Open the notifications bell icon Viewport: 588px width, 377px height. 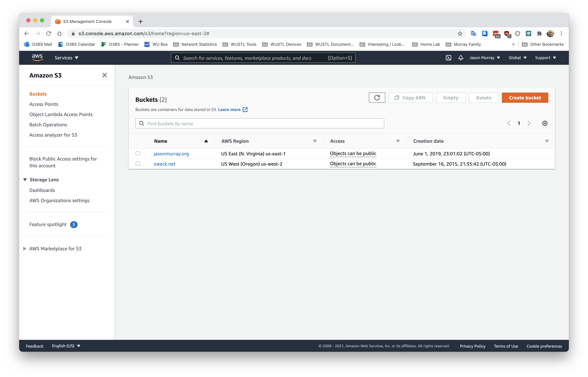[x=461, y=58]
